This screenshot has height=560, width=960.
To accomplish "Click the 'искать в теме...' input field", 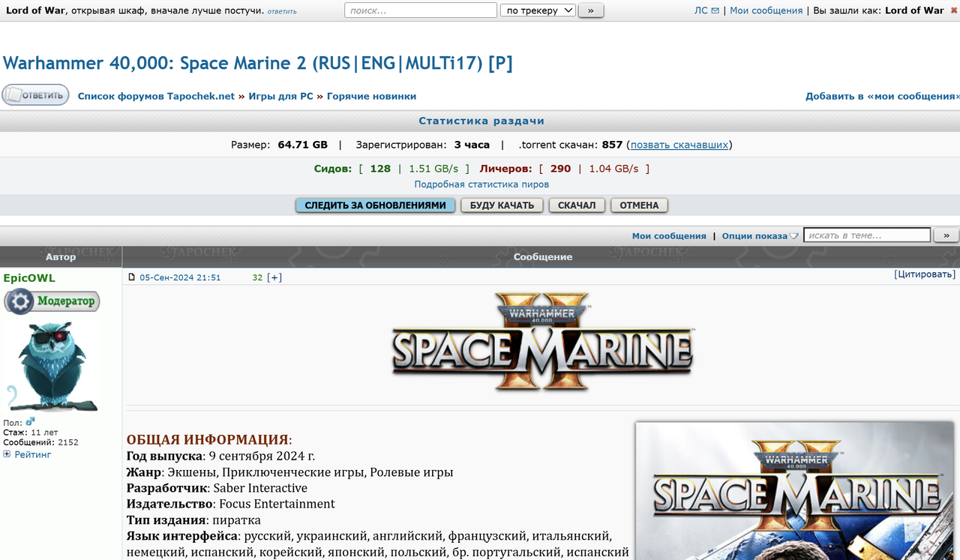I will tap(867, 235).
